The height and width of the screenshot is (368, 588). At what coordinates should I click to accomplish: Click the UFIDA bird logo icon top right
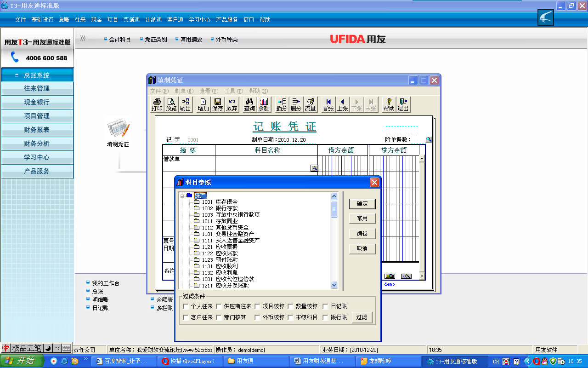[546, 18]
